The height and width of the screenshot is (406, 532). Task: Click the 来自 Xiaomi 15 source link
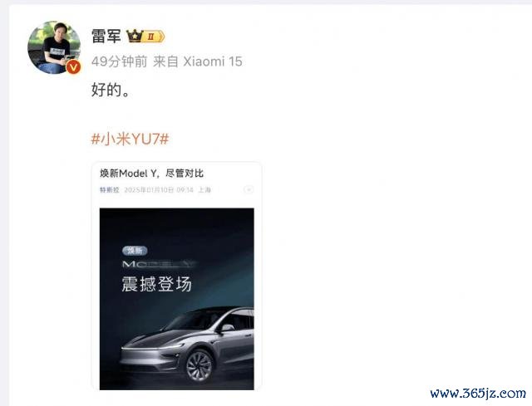198,61
